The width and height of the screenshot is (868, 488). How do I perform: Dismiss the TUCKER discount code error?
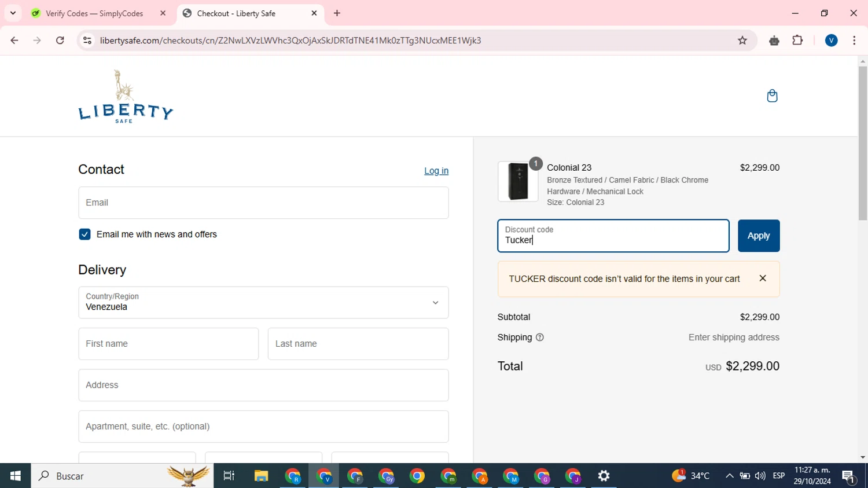tap(763, 278)
